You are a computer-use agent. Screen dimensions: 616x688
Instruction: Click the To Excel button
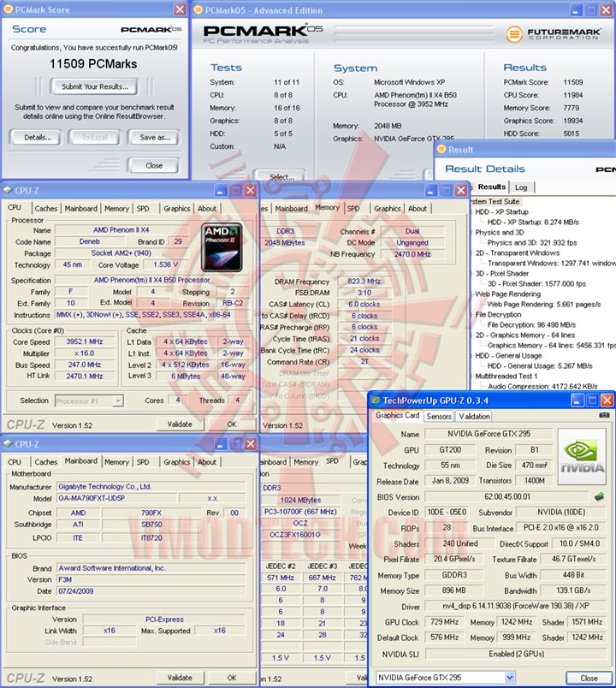(95, 137)
